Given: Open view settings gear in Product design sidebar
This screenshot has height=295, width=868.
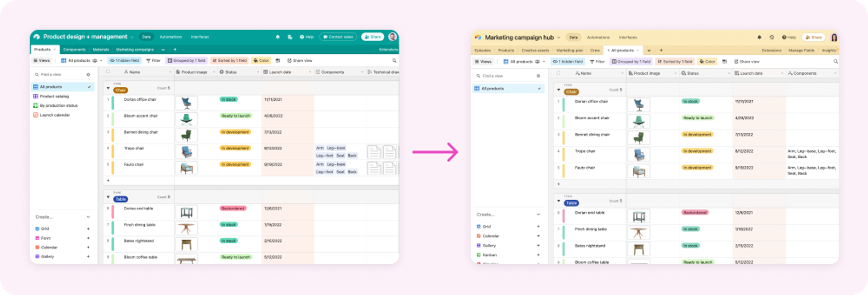Looking at the screenshot, I should coord(88,75).
